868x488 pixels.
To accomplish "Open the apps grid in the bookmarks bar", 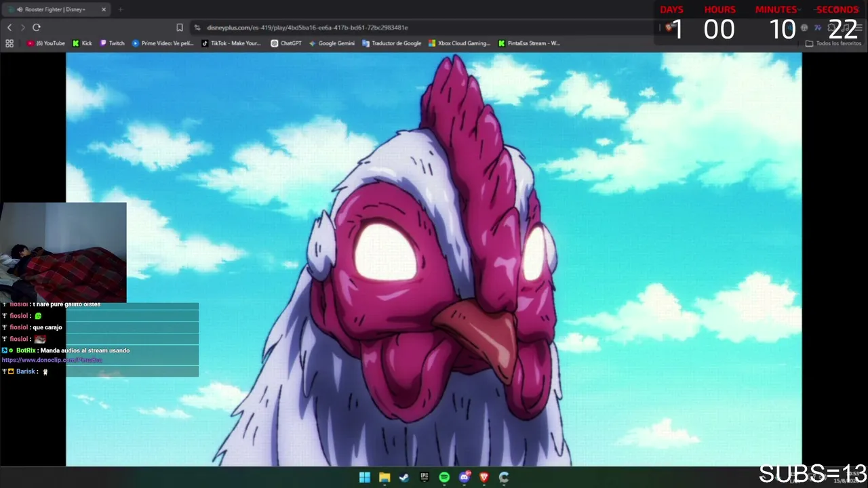I will 9,43.
